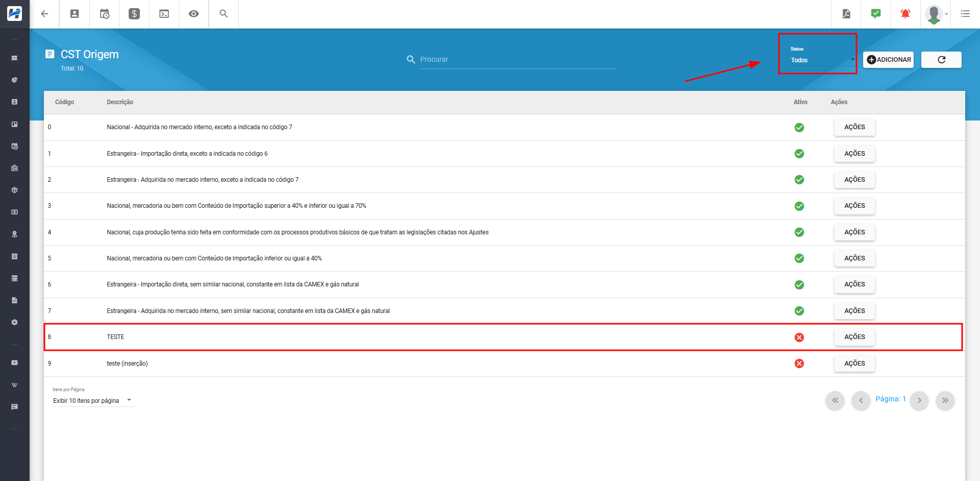This screenshot has width=980, height=481.
Task: Open the cube products sidebar icon
Action: point(14,190)
